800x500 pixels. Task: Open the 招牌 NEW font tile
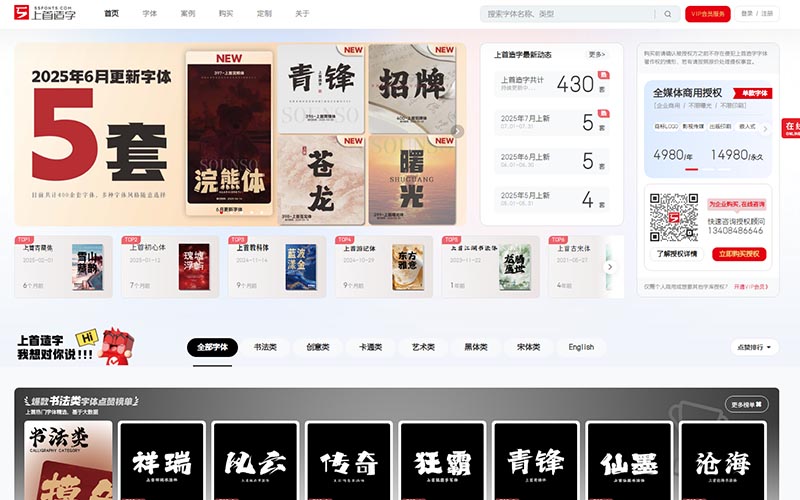click(x=412, y=89)
